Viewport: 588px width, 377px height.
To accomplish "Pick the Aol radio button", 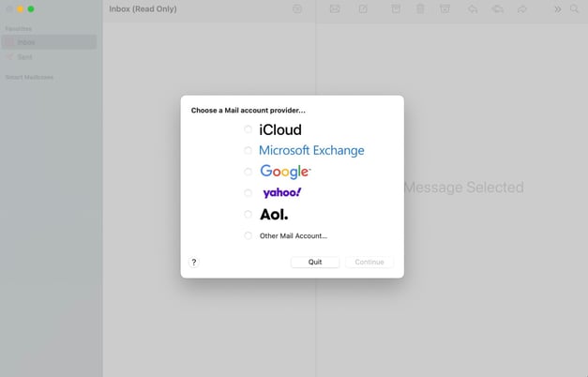I will (x=248, y=214).
